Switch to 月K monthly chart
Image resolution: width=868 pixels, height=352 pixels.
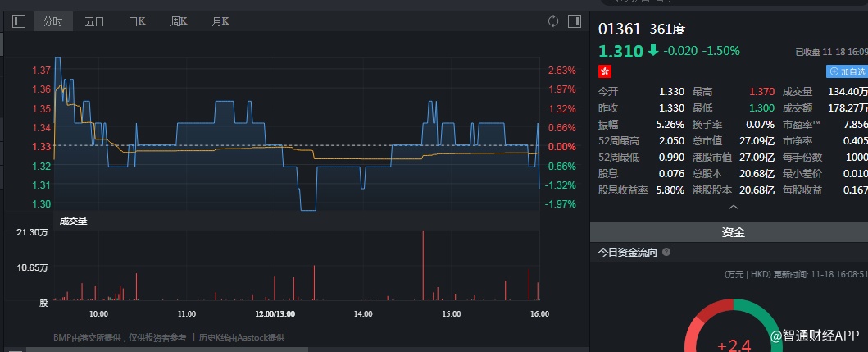[220, 21]
